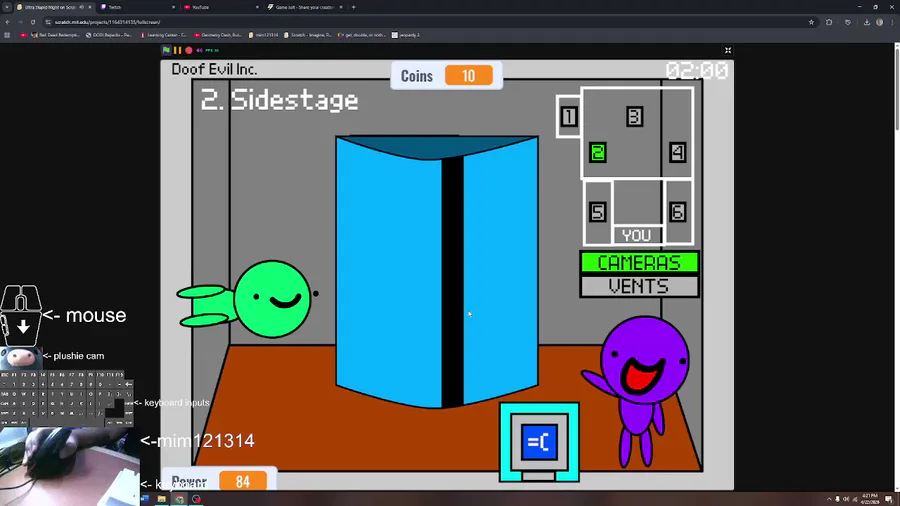Open the Red Dead Redemption bookmark
900x506 pixels.
[55, 35]
